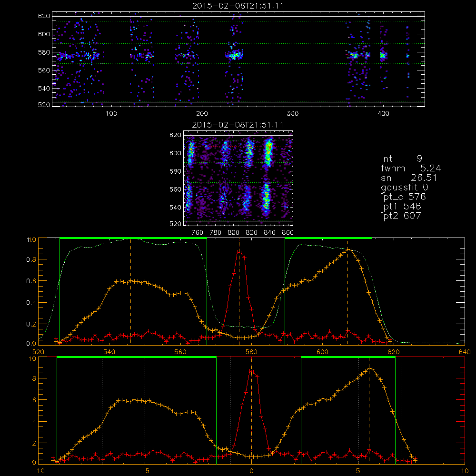
Task: Click x-axis label 640 of the profile plot
Action: pyautogui.click(x=465, y=352)
